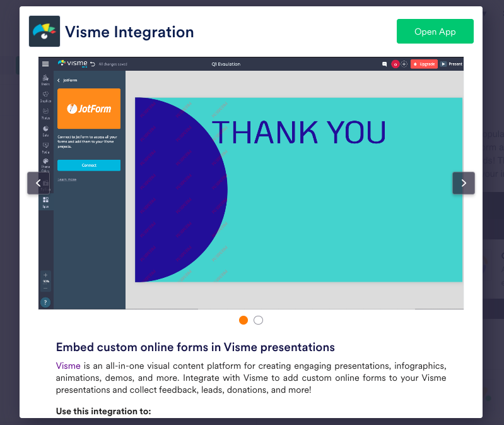Click the red Upgrade button

424,64
